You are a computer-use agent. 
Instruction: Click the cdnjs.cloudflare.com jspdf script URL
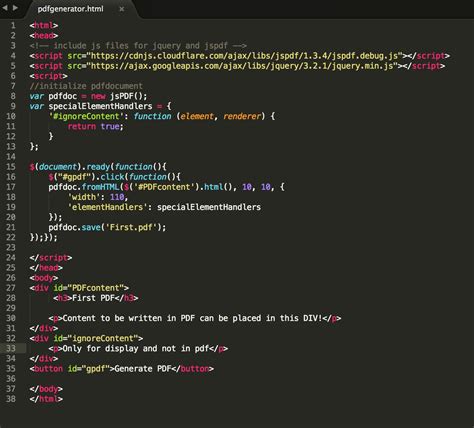pos(244,56)
